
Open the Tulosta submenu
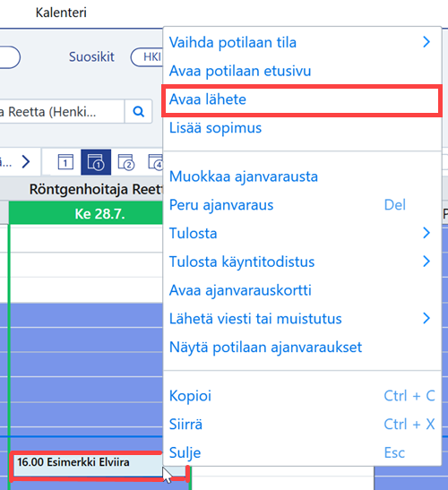point(302,234)
